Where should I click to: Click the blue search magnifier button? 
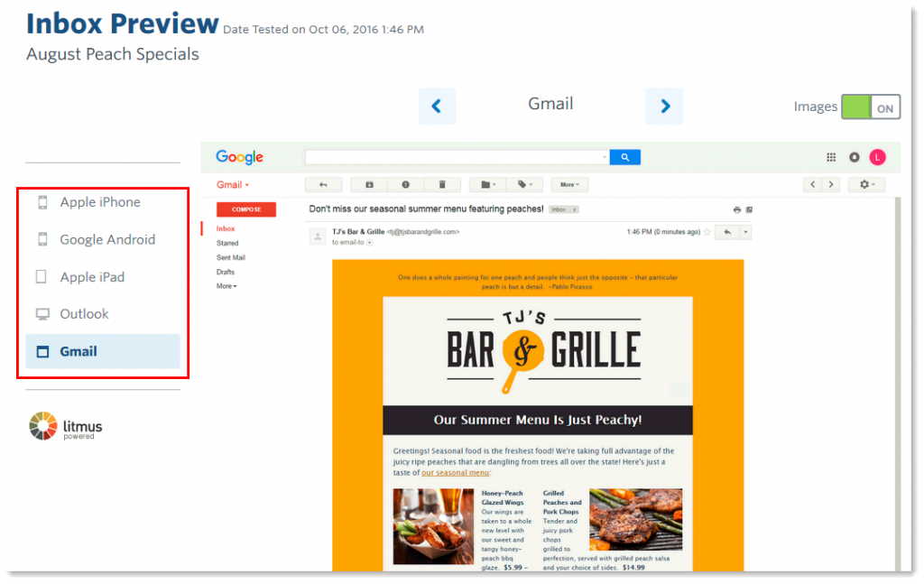pyautogui.click(x=624, y=157)
